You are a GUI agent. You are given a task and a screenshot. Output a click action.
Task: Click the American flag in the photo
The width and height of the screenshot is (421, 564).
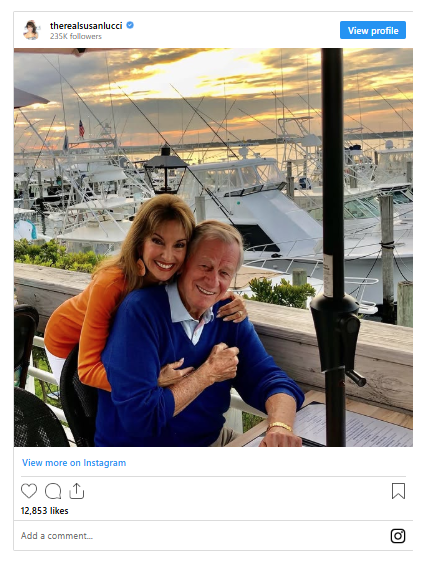(x=82, y=128)
